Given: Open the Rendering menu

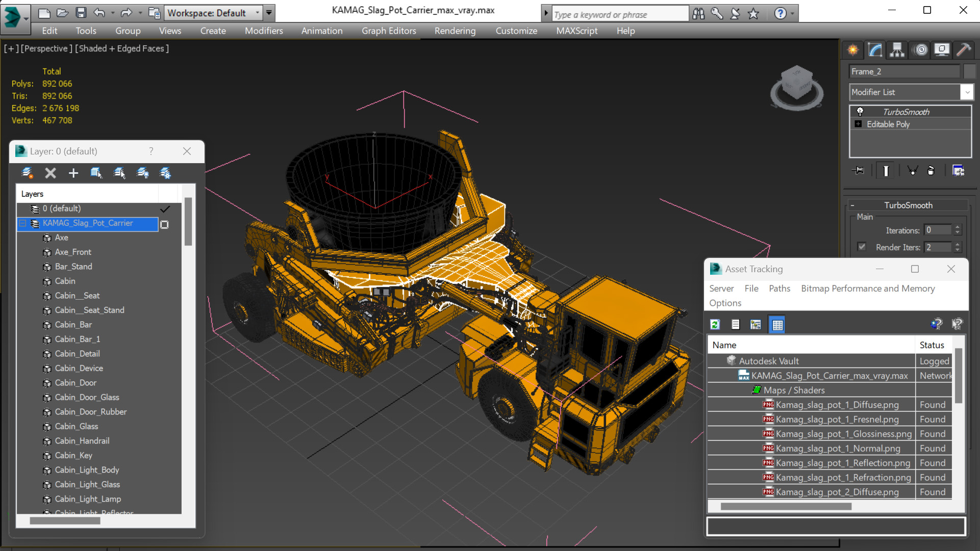Looking at the screenshot, I should click(455, 31).
